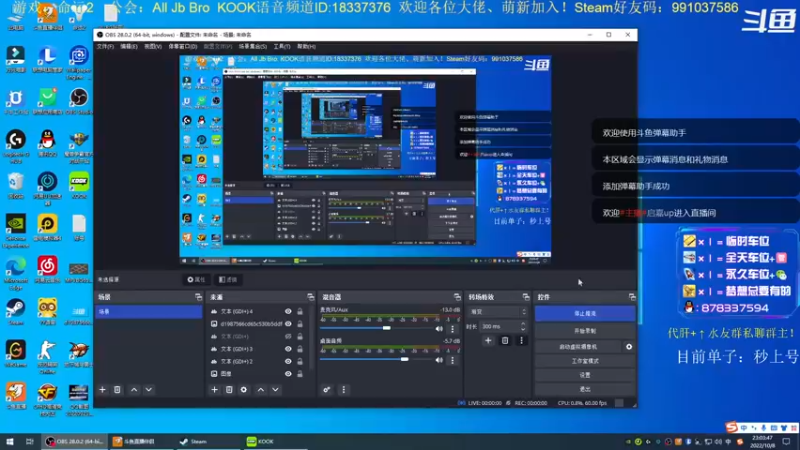Add a new scene transition
800x450 pixels.
(488, 340)
